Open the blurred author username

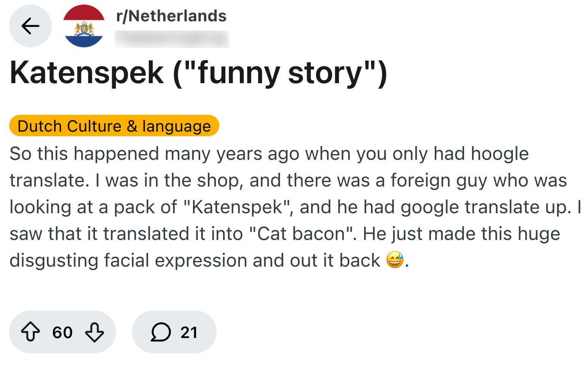[172, 39]
